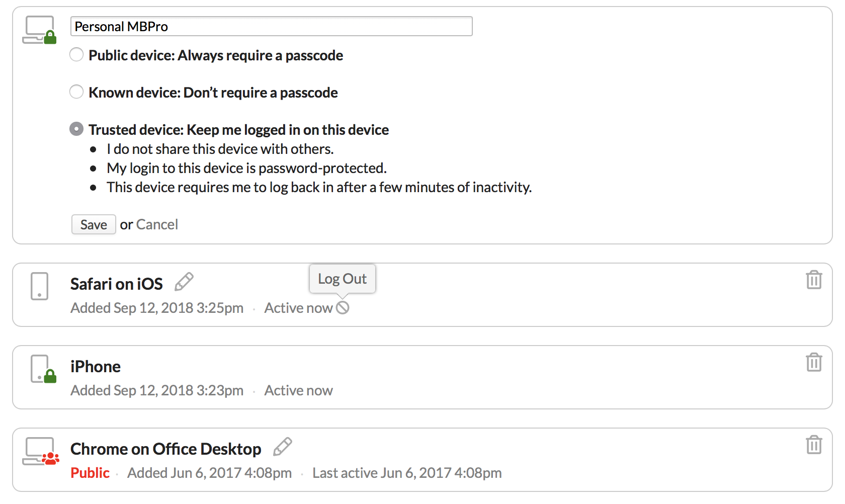
Task: Click the red Public label
Action: coord(90,473)
